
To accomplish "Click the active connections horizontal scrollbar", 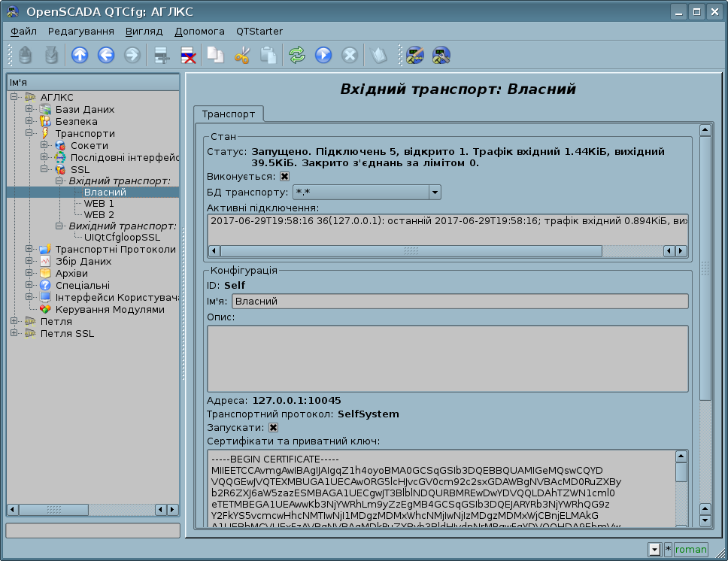I will coord(410,251).
